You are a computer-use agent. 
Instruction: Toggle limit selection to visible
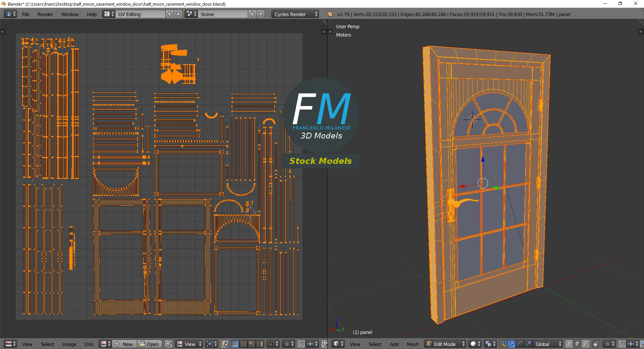point(596,344)
